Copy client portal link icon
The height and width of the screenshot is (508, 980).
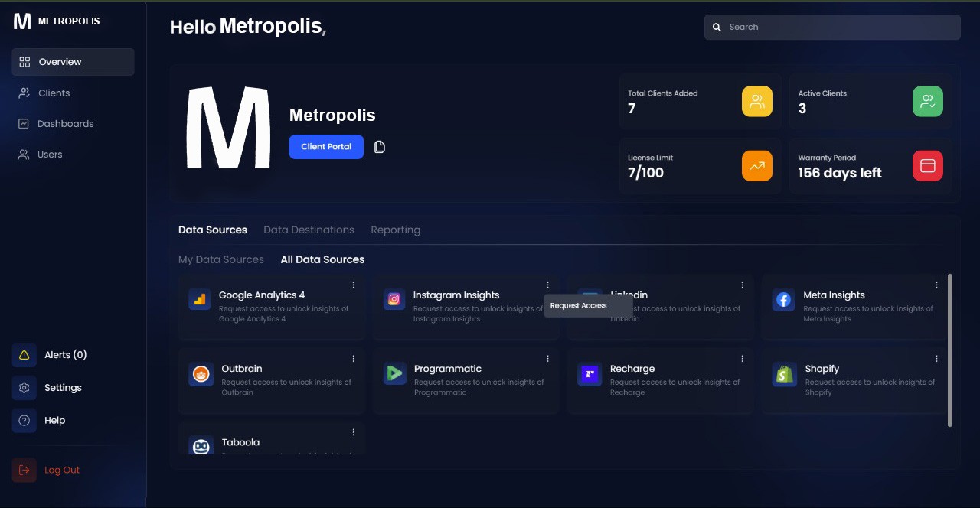(379, 147)
